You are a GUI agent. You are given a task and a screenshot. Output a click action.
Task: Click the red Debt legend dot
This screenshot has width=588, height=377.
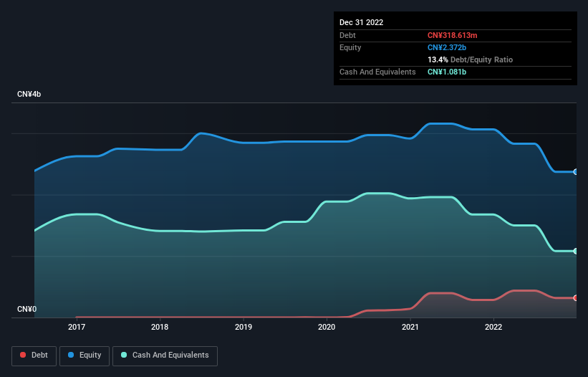pyautogui.click(x=23, y=355)
